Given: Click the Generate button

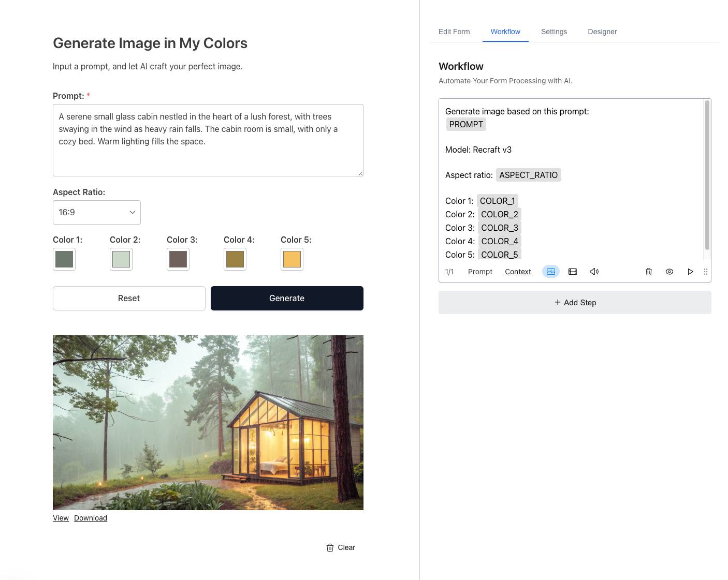Looking at the screenshot, I should pyautogui.click(x=287, y=298).
